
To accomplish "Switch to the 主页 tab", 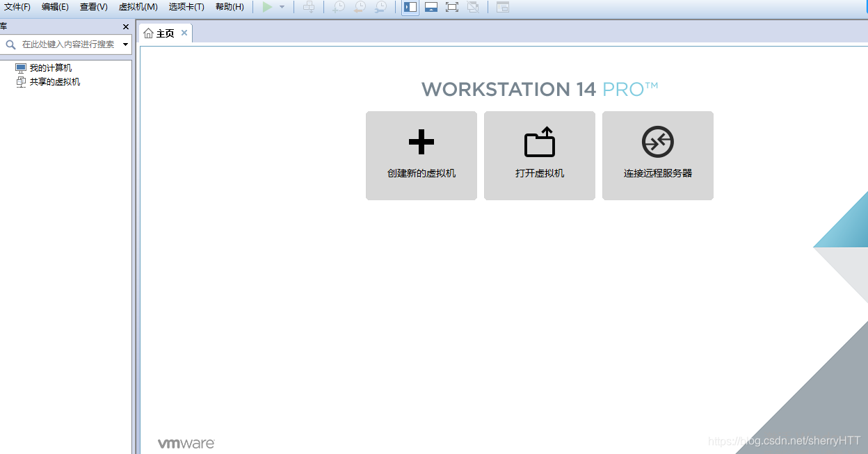I will (166, 33).
